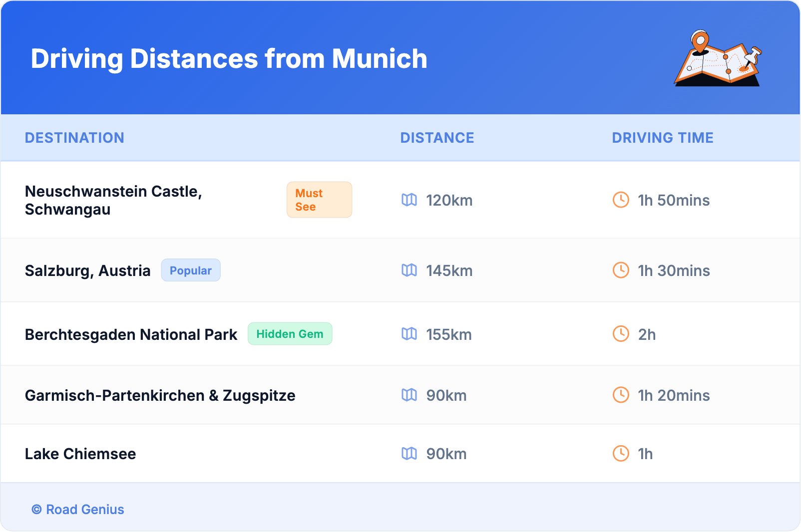
Task: Select the map icon next to 155km
Action: pos(409,334)
